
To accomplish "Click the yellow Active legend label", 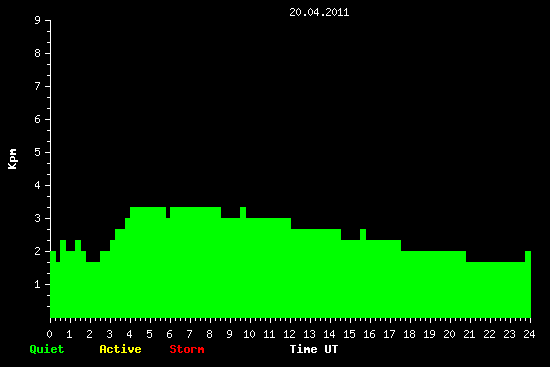I will (x=120, y=349).
